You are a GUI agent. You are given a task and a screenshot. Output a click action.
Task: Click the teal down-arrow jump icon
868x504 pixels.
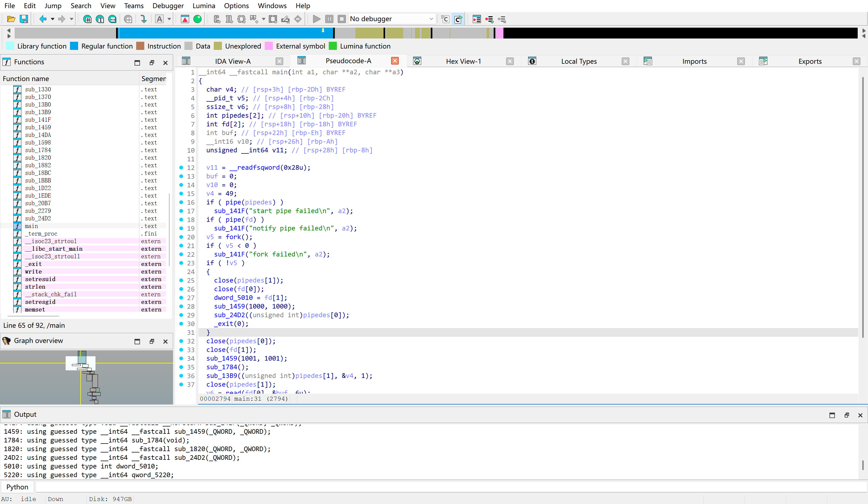pos(144,19)
